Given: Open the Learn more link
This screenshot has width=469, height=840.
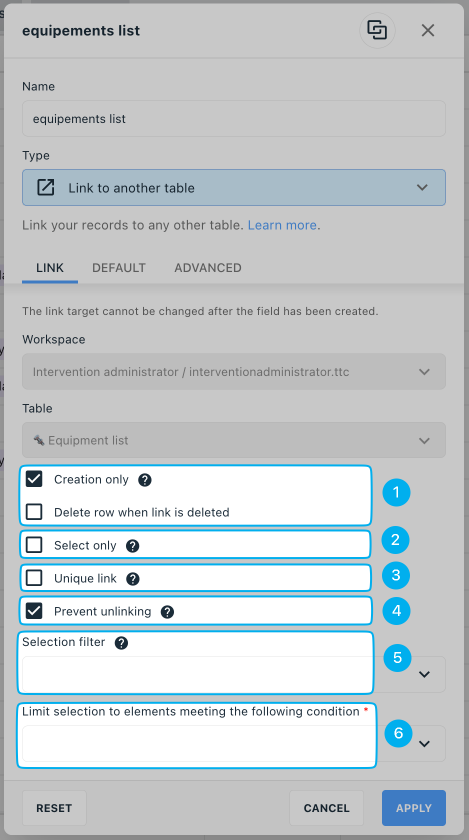Looking at the screenshot, I should 282,225.
